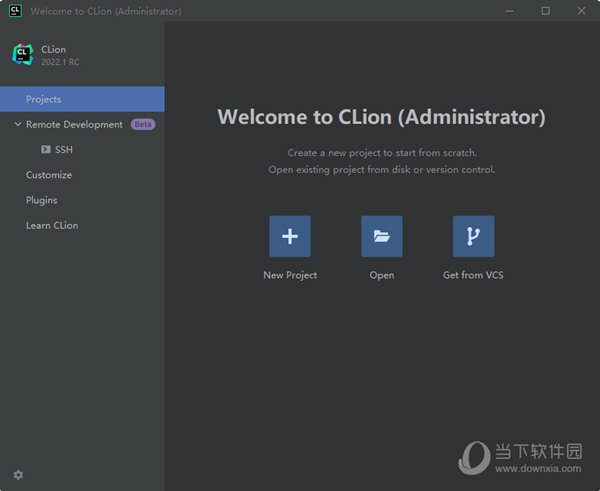Viewport: 600px width, 491px height.
Task: Click the New Project label
Action: point(290,275)
